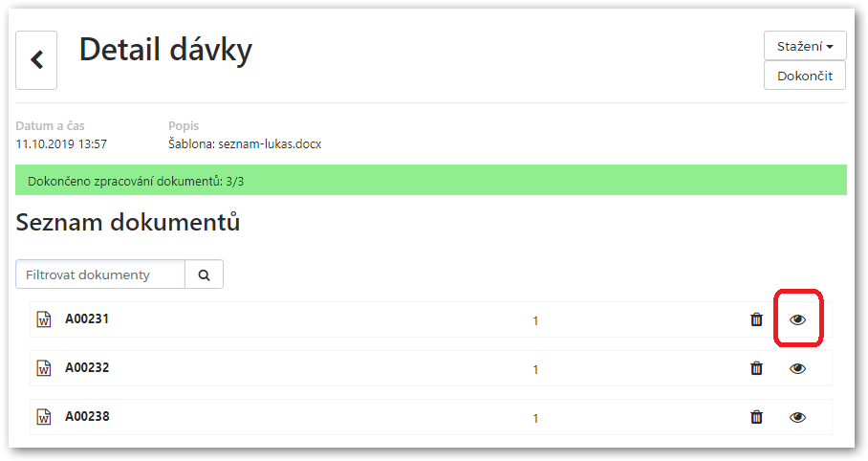Focus the Filtrovat dokumenty input field
This screenshot has height=461, width=868.
(x=100, y=274)
